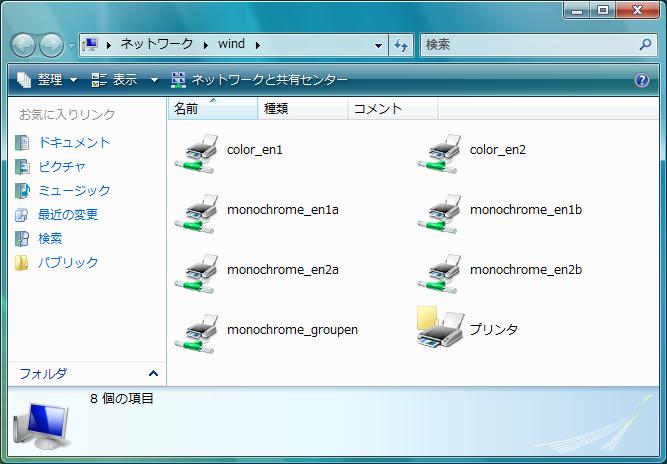Click the 検索 sidebar icon

tap(22, 239)
